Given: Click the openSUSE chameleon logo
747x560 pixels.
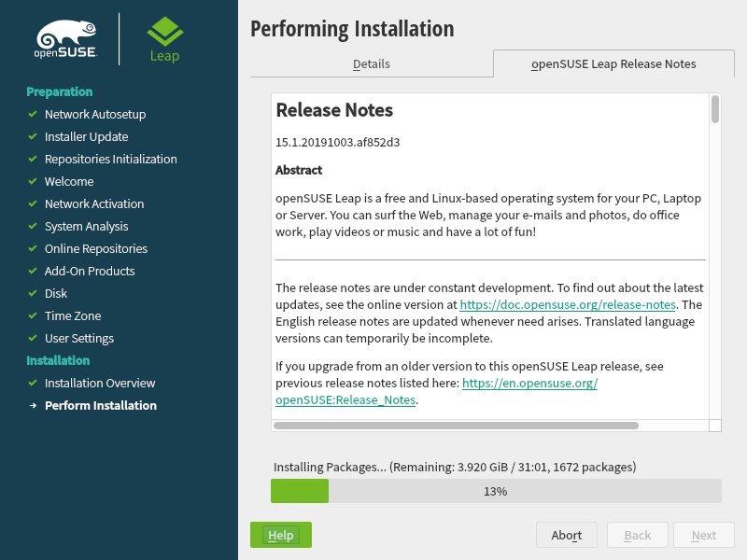Looking at the screenshot, I should (66, 39).
